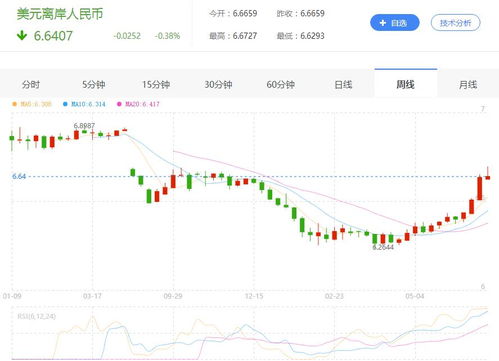This screenshot has height=361, width=499.
Task: Switch to 日线 daily chart tab
Action: 343,85
